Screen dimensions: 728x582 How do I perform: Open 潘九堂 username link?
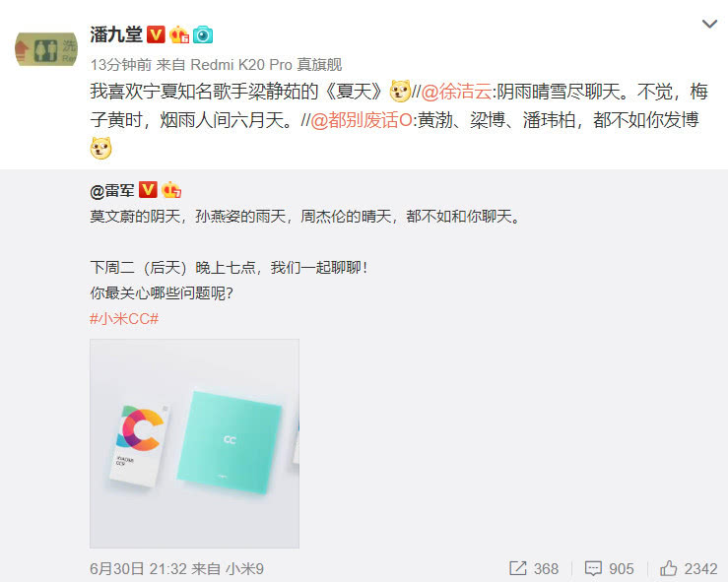click(116, 34)
